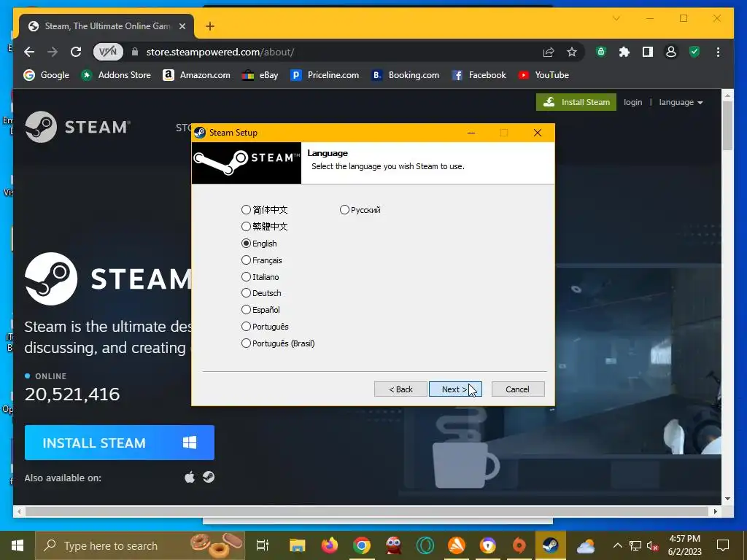Image resolution: width=747 pixels, height=560 pixels.
Task: Click the horizontal scrollbar at page bottom
Action: pos(367,511)
